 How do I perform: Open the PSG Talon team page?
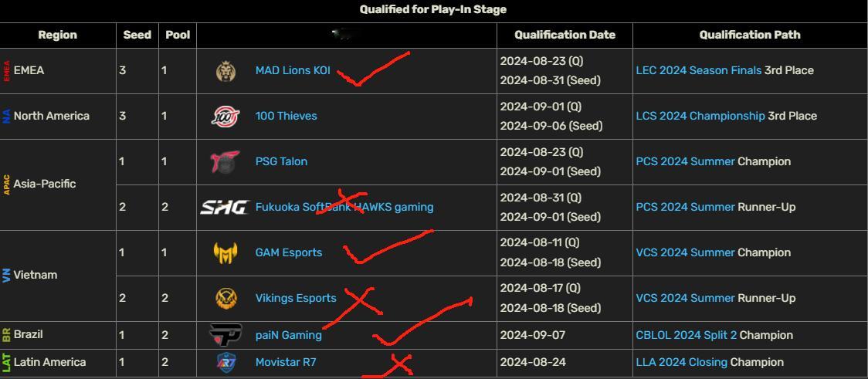[x=281, y=161]
